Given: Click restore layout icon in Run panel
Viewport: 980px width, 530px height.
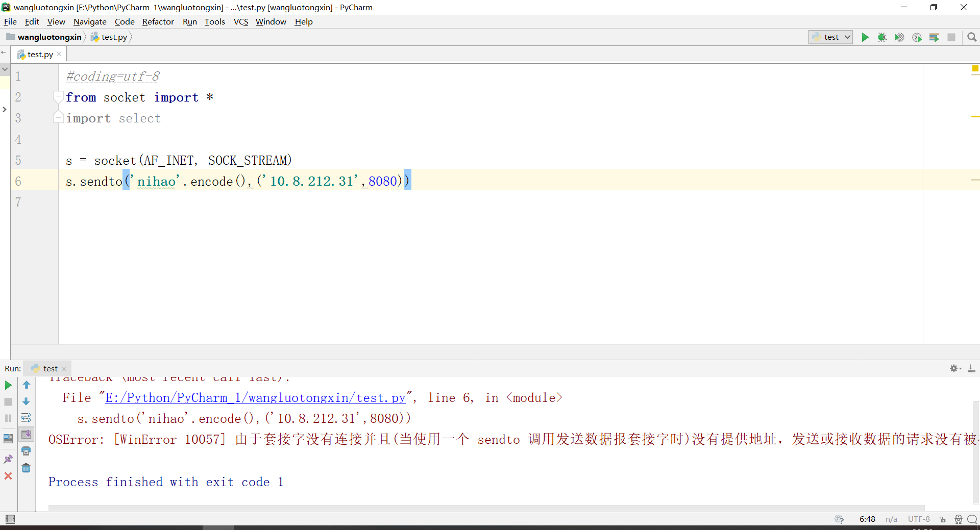Looking at the screenshot, I should (8, 439).
